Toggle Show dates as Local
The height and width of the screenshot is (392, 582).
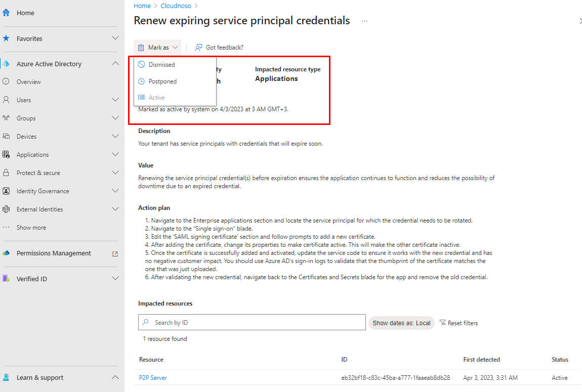click(x=401, y=323)
